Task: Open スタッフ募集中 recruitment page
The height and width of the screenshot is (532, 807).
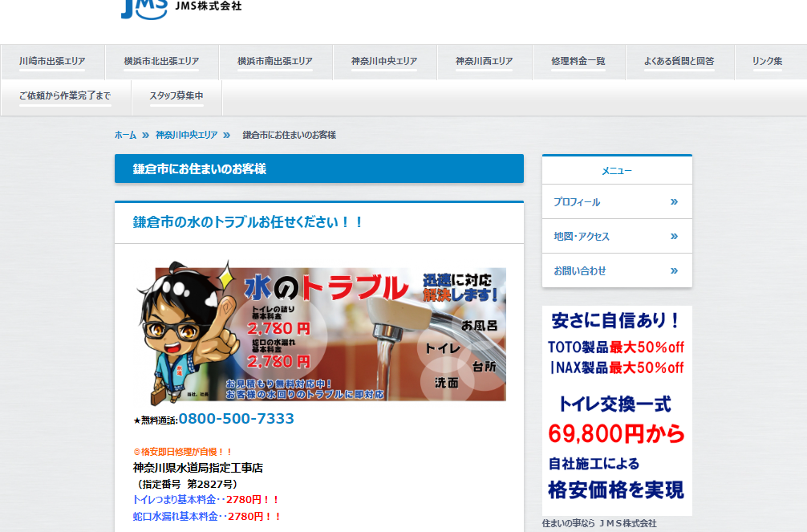Action: click(x=176, y=96)
